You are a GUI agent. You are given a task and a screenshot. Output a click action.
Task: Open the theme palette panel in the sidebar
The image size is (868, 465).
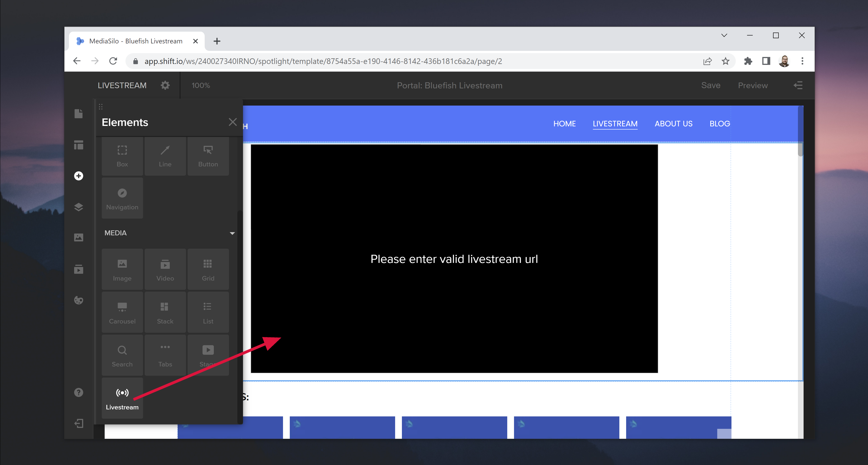tap(78, 300)
